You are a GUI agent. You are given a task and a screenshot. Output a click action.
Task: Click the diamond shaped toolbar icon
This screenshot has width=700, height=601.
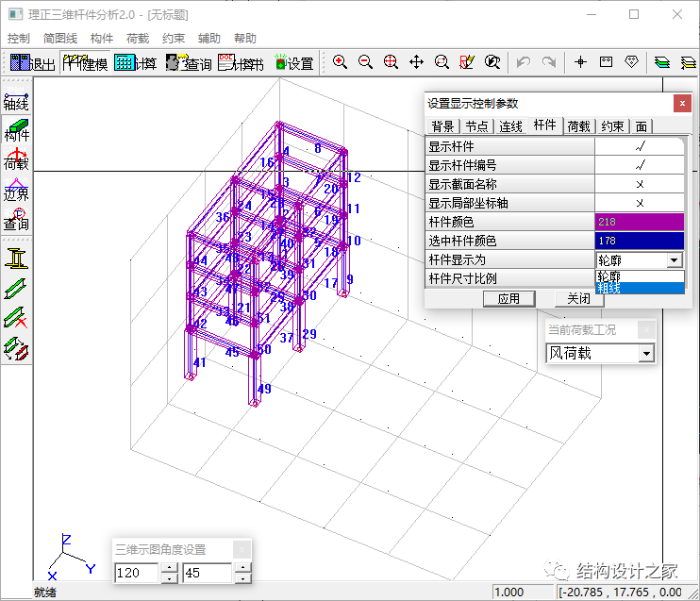pos(631,62)
